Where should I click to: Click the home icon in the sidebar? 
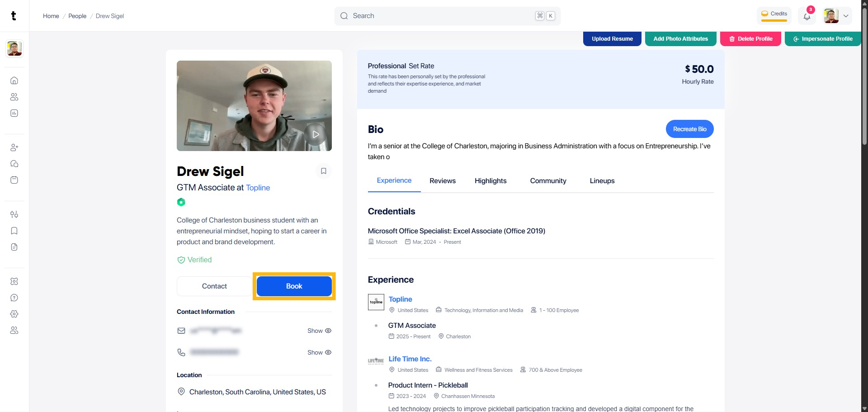click(x=14, y=81)
